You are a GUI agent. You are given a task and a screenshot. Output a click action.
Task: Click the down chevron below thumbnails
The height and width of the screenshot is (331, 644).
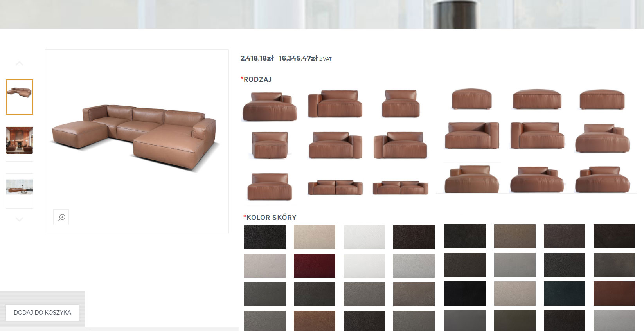click(x=20, y=219)
